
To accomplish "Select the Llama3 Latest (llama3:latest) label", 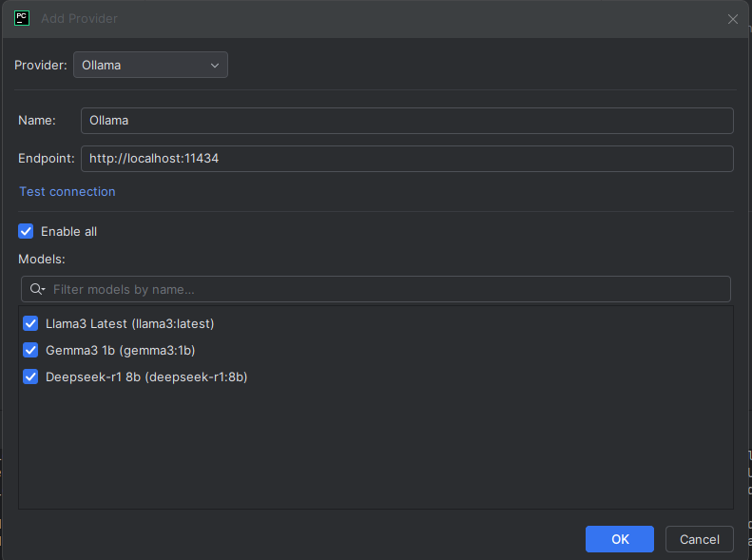I will coord(130,323).
